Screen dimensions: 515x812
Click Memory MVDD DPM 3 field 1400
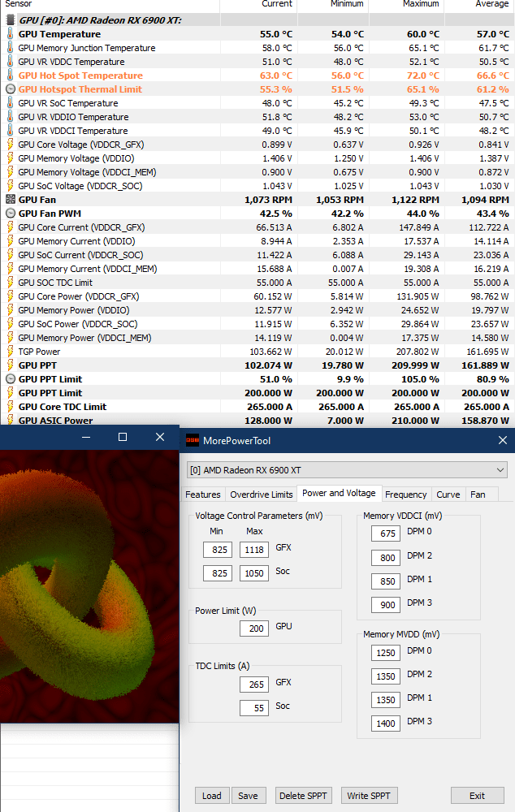tap(386, 723)
